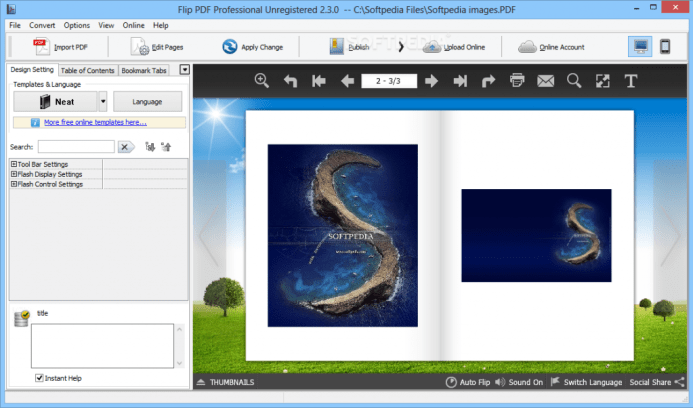Image resolution: width=693 pixels, height=408 pixels.
Task: Jump to last page of flipbook
Action: tap(460, 80)
